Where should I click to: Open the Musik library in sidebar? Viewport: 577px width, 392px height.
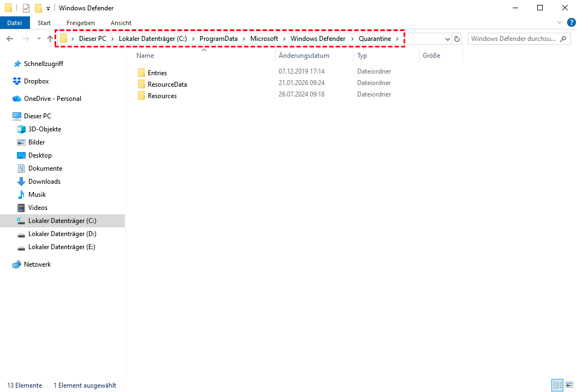(x=37, y=195)
